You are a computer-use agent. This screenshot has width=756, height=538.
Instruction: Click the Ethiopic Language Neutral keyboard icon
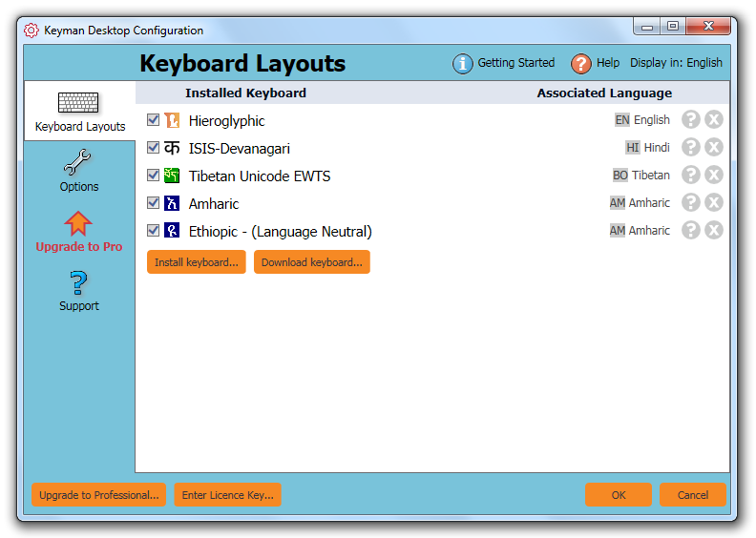coord(172,230)
